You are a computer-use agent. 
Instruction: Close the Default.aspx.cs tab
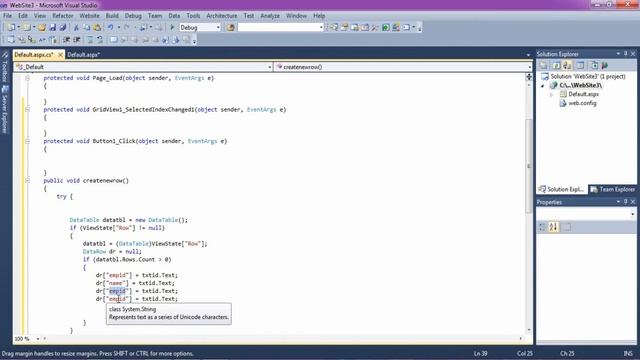click(60, 54)
